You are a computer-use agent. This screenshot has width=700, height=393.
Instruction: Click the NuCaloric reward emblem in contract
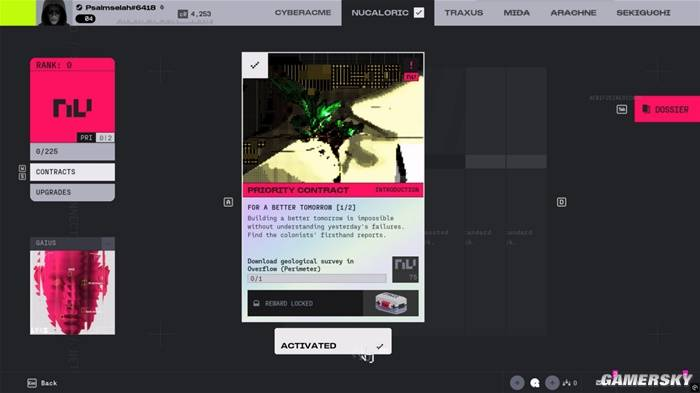coord(405,269)
